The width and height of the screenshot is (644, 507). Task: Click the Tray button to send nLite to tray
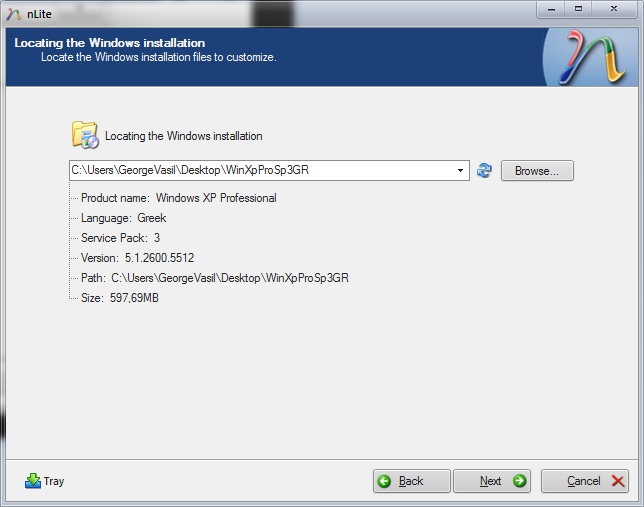(x=44, y=481)
